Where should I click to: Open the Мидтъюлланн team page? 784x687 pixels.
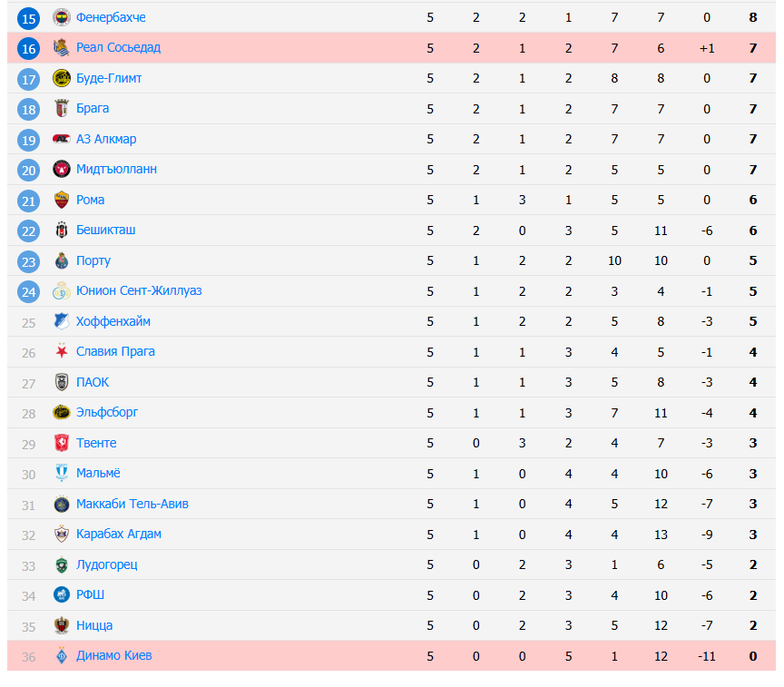[116, 170]
